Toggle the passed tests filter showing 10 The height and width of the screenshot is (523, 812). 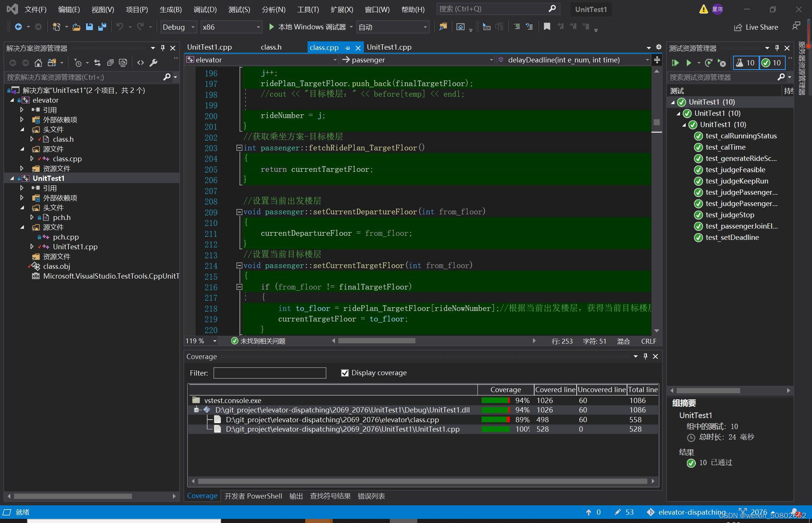click(772, 63)
